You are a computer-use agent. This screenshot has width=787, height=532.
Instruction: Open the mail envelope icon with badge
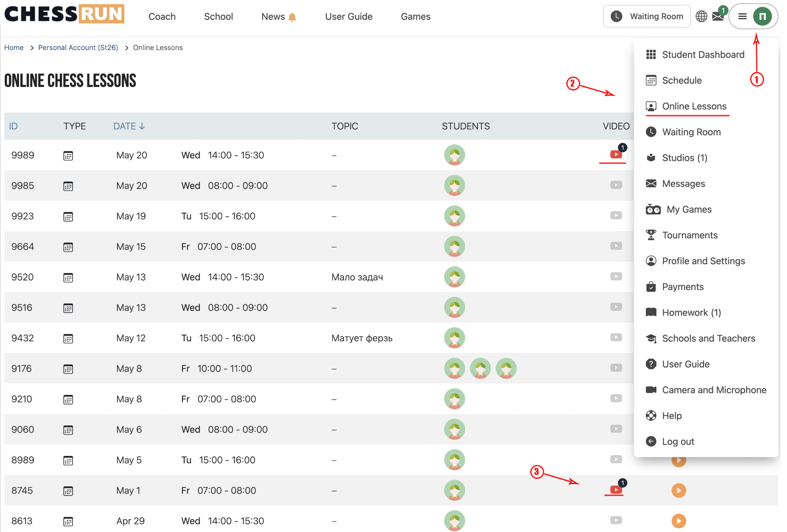[x=718, y=16]
